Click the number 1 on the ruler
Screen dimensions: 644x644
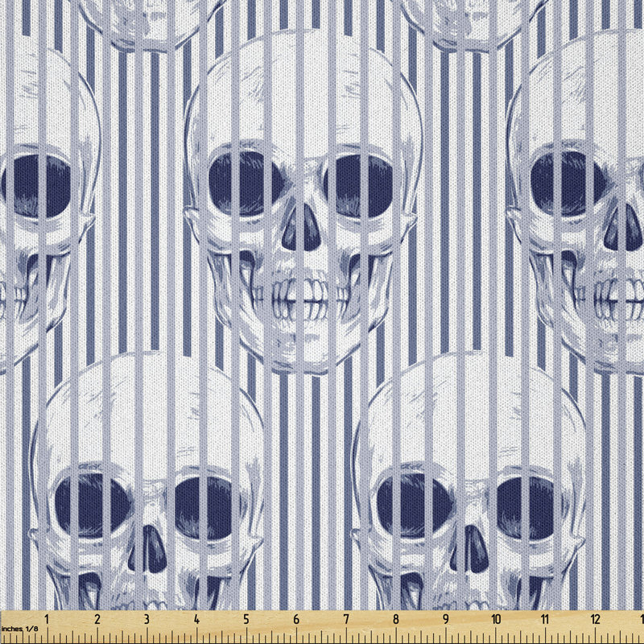point(47,619)
